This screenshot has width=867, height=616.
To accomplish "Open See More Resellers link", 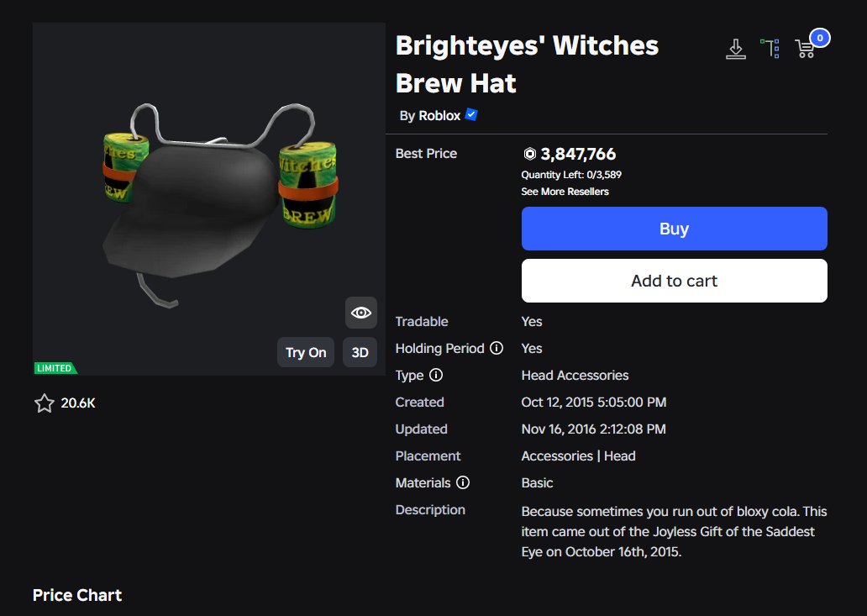I will tap(565, 192).
